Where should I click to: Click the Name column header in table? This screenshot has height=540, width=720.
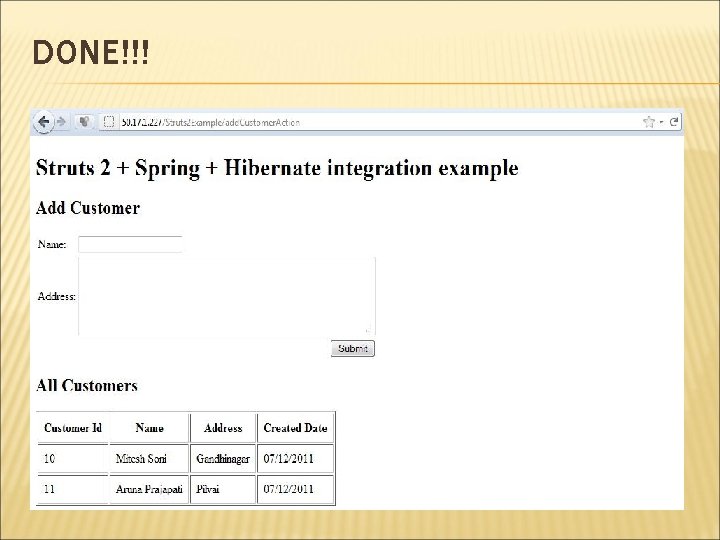coord(149,428)
